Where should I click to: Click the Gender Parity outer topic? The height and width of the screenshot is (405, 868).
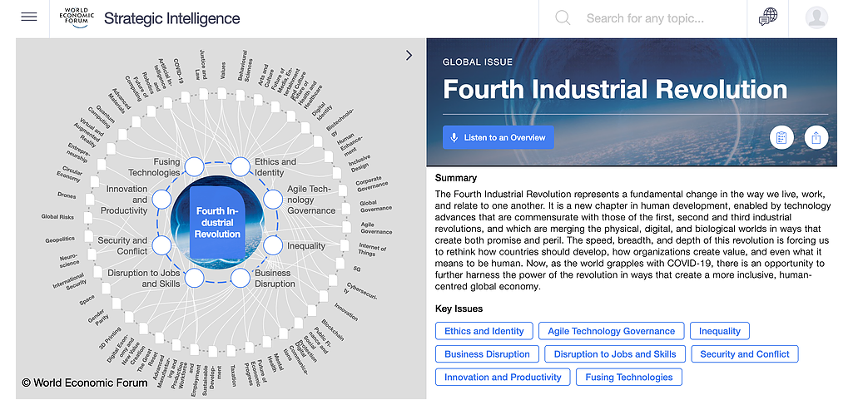click(x=98, y=317)
